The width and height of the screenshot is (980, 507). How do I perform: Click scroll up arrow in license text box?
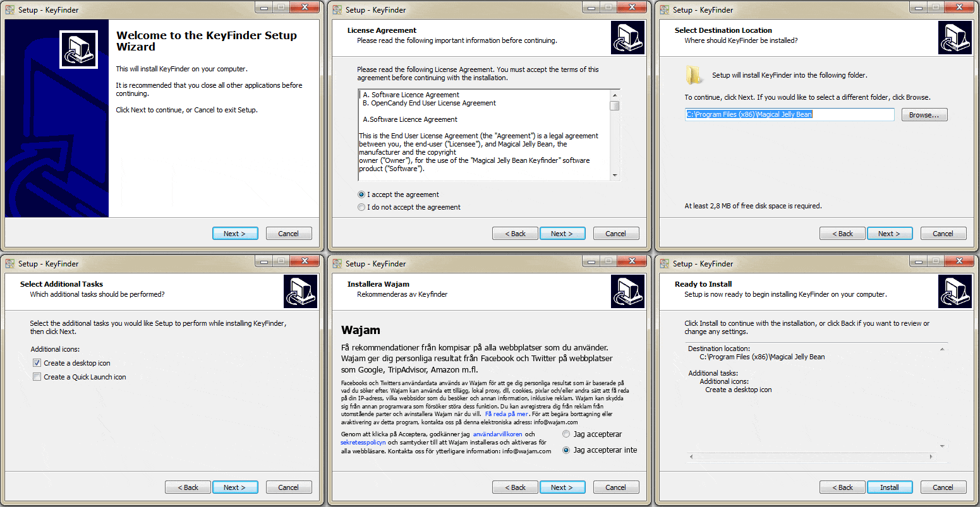tap(614, 95)
